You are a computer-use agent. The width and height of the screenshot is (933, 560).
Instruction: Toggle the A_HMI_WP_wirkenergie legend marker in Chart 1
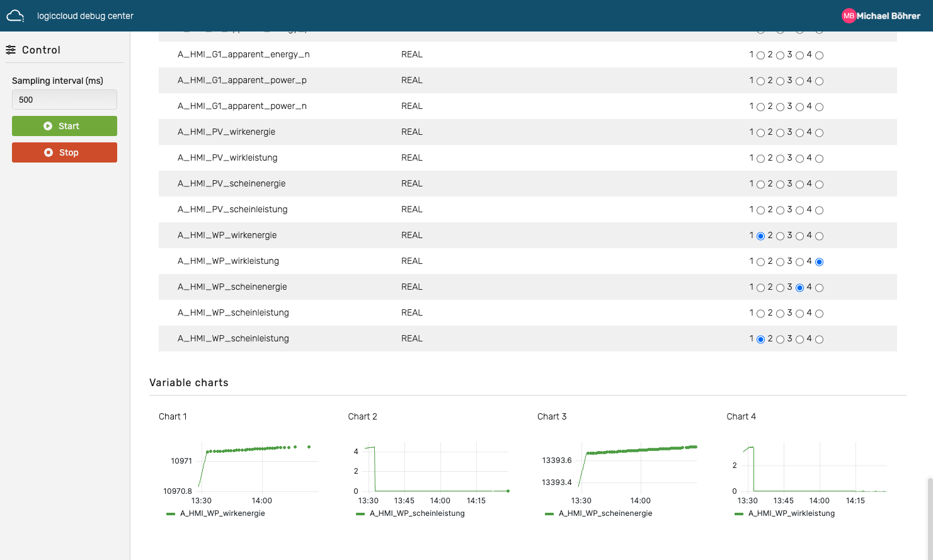coord(171,514)
